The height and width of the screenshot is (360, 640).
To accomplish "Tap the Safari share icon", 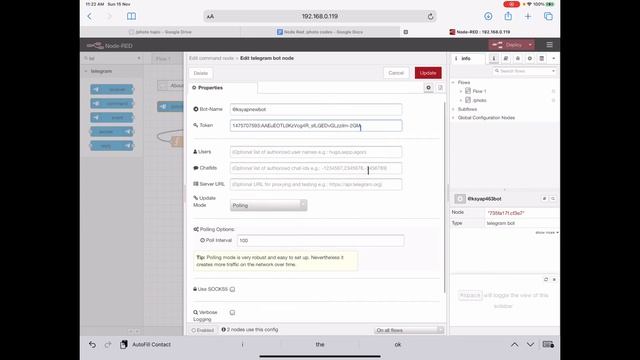I will (x=508, y=16).
